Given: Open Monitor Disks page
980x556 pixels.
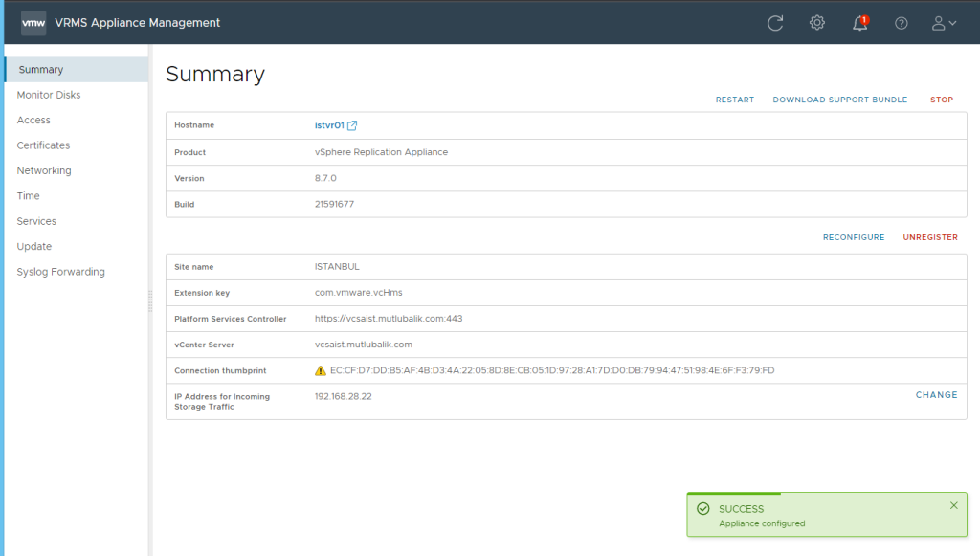Looking at the screenshot, I should [49, 95].
